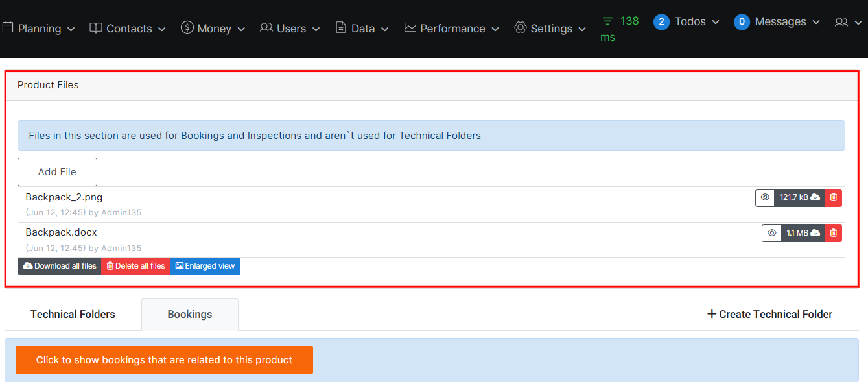868x388 pixels.
Task: Expand the Planning menu
Action: [39, 29]
